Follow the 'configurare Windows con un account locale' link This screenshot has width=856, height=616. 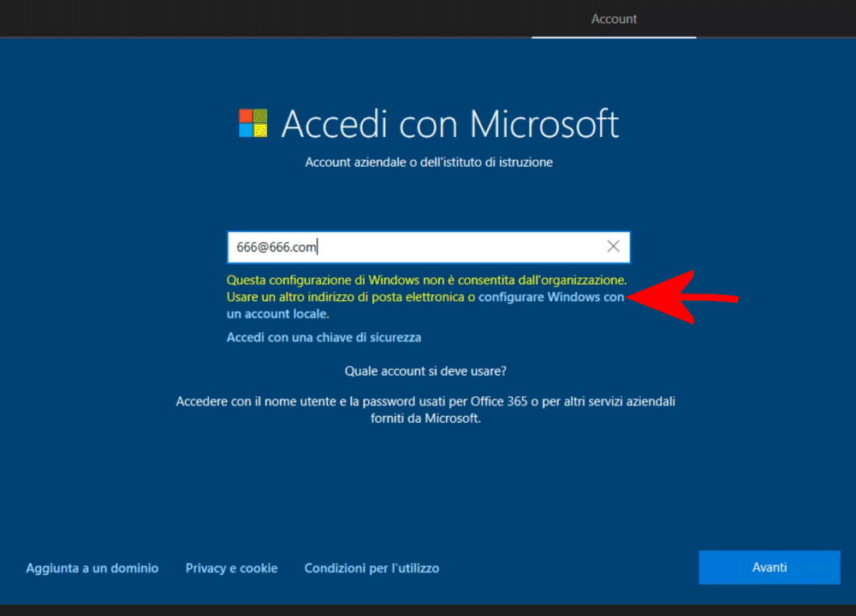(x=550, y=298)
